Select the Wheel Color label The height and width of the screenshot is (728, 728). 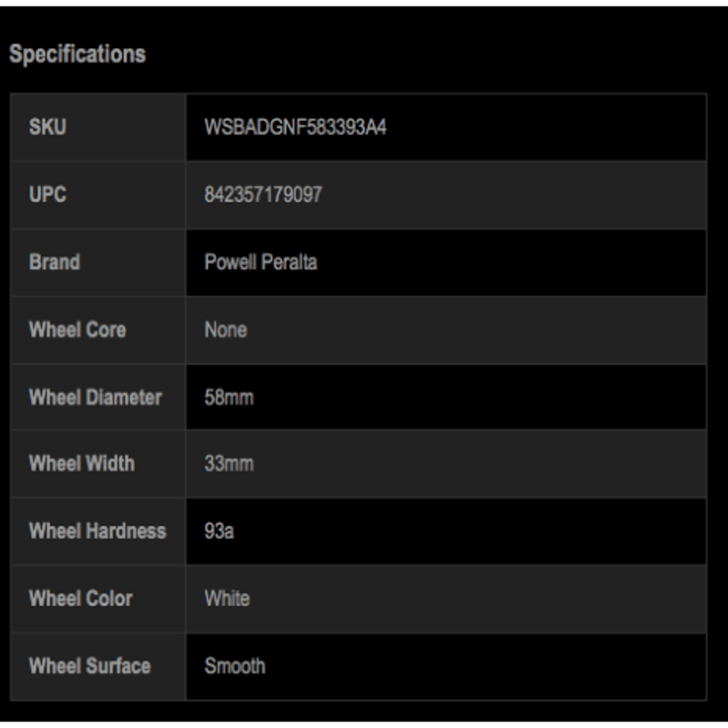pyautogui.click(x=82, y=598)
